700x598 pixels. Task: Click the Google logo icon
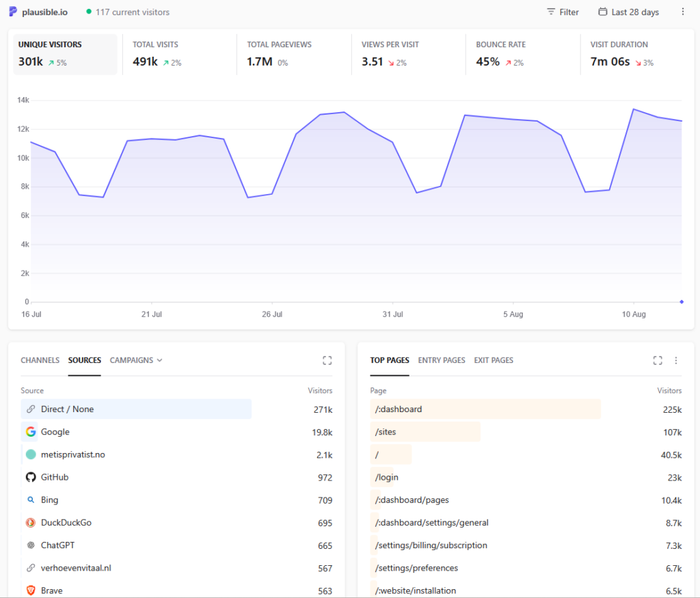pos(31,432)
